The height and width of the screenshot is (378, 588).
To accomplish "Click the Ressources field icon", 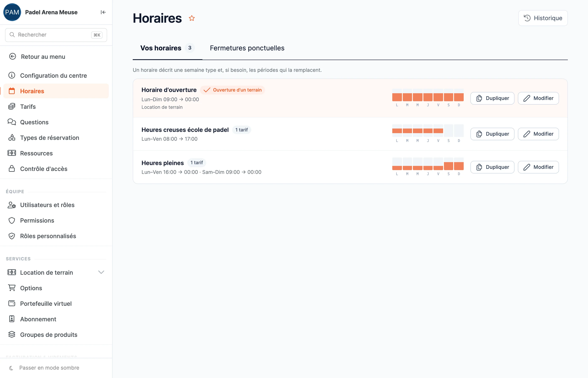I will (x=12, y=153).
